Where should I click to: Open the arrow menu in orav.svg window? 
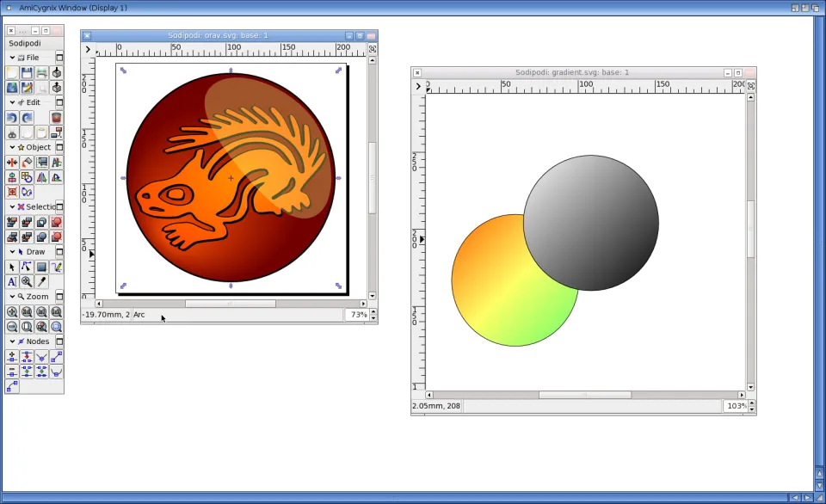[x=88, y=50]
